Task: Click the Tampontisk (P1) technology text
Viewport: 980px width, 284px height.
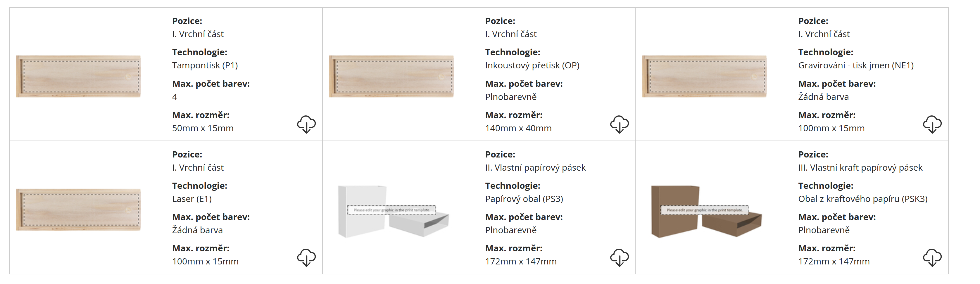Action: pos(205,65)
